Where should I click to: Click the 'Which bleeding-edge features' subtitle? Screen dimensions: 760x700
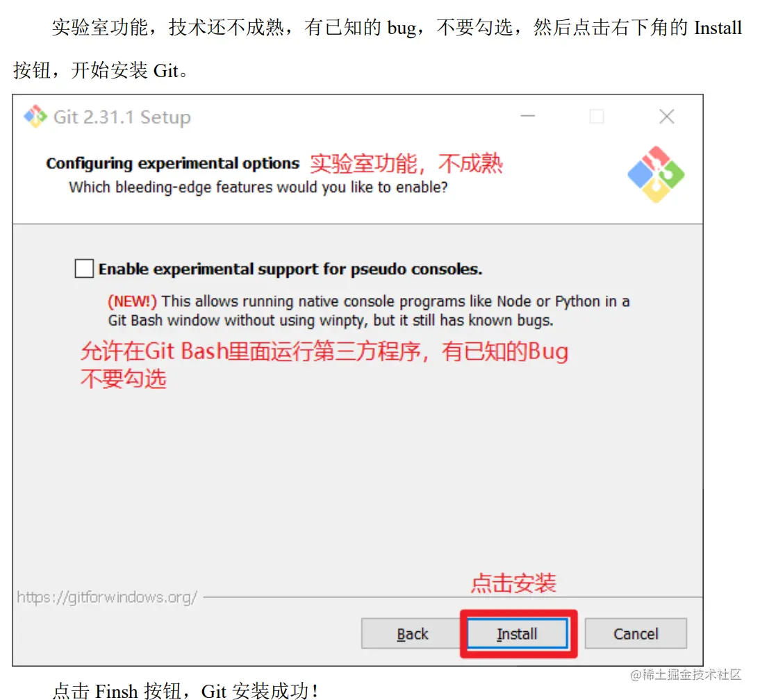[258, 187]
